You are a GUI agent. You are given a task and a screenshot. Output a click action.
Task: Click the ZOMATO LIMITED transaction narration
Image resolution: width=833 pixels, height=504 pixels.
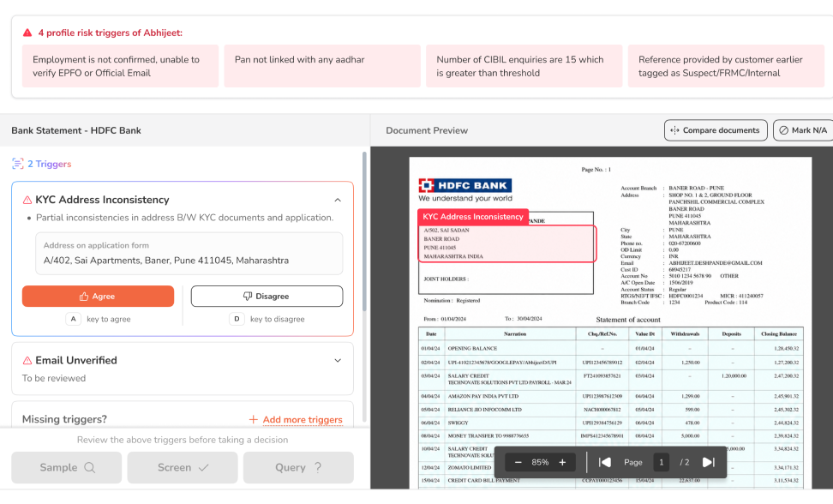pos(470,468)
